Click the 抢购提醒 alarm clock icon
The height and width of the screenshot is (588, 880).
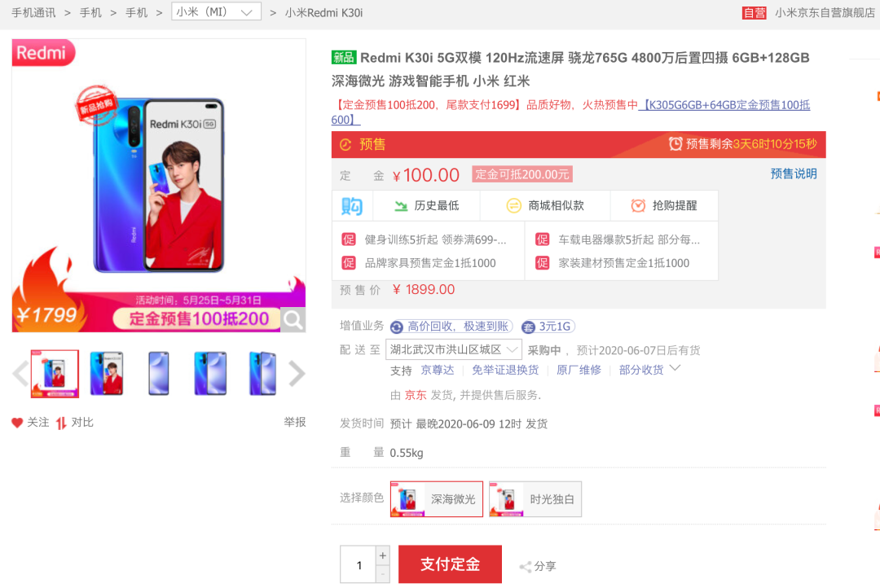click(638, 206)
